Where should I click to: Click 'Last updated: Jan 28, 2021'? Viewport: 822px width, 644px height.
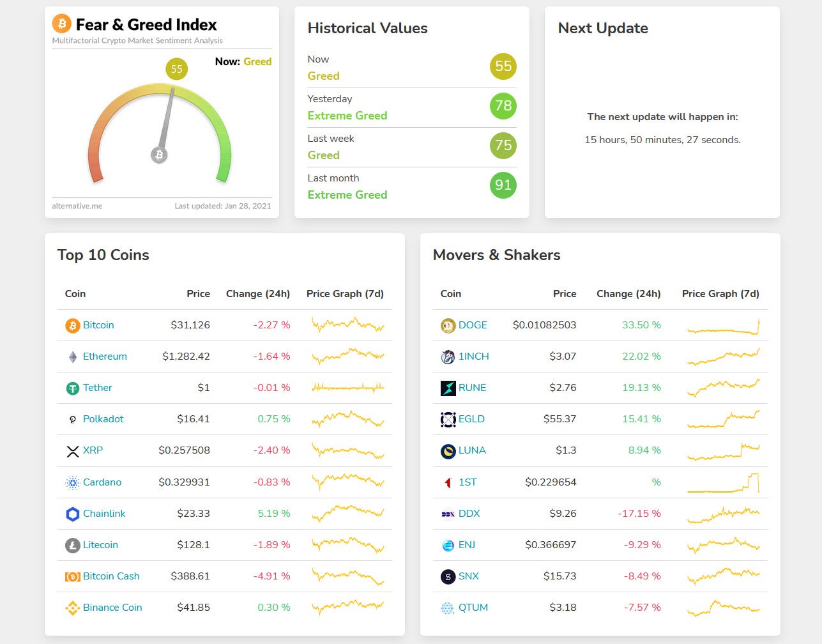point(223,206)
